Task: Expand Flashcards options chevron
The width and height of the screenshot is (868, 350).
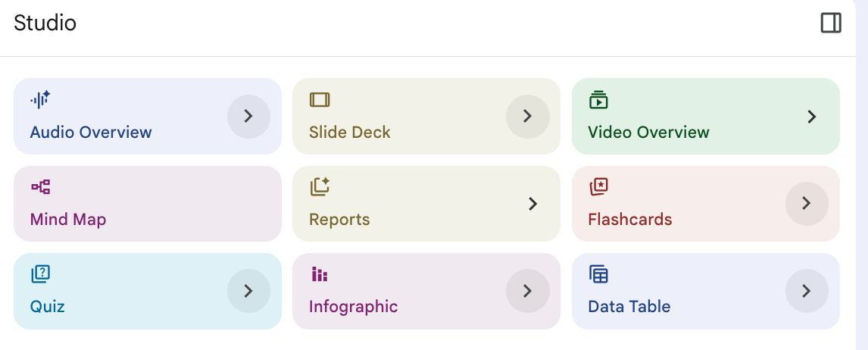Action: 806,203
